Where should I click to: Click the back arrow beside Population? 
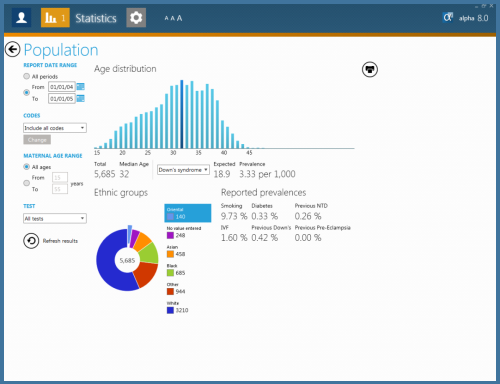[x=13, y=50]
